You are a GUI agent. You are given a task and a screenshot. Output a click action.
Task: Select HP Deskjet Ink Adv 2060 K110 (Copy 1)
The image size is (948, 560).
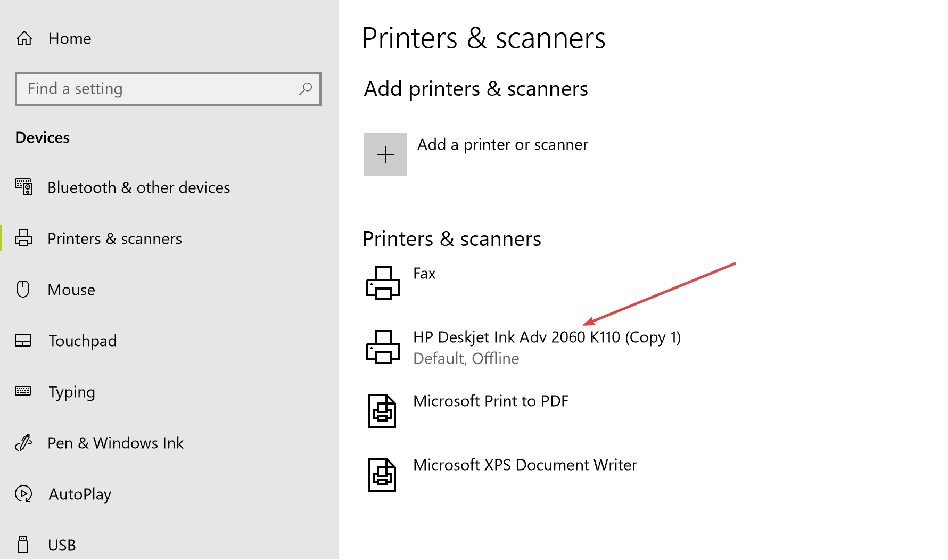coord(547,337)
